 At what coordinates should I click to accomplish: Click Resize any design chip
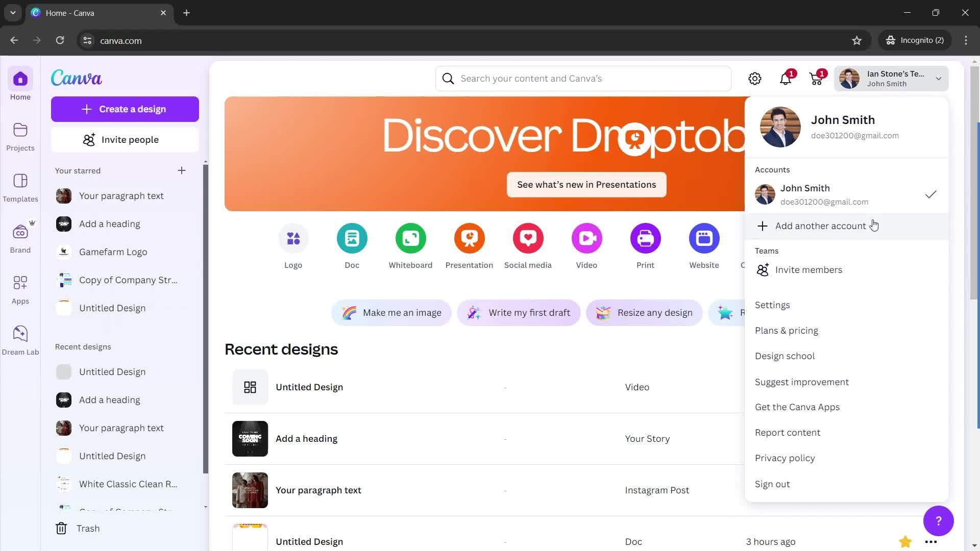[x=644, y=313]
